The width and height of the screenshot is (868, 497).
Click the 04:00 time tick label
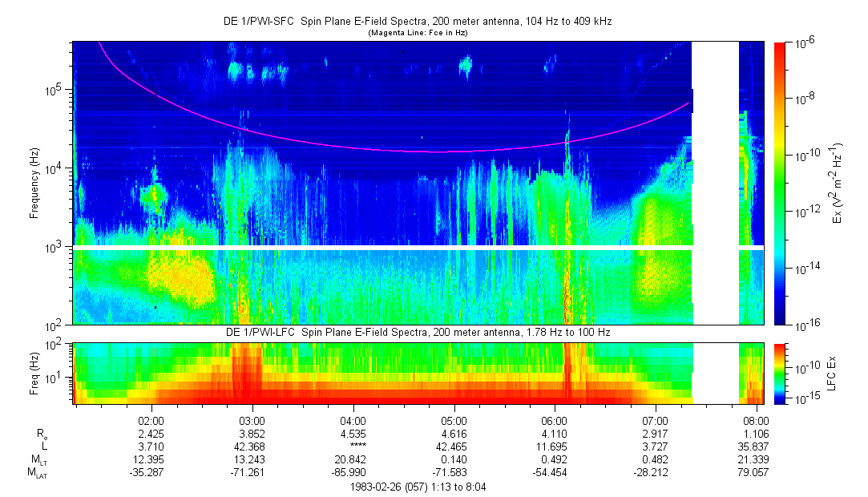[x=353, y=420]
